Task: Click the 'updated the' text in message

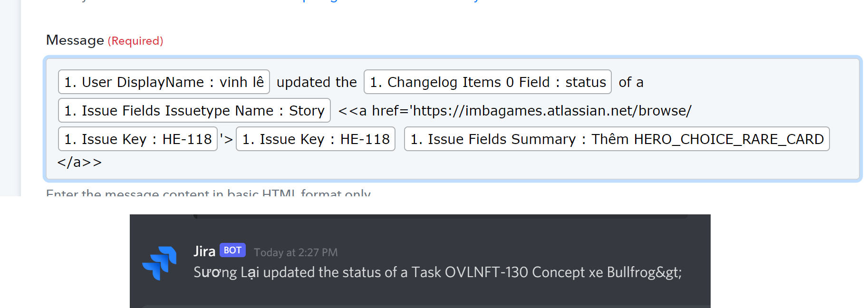Action: (317, 82)
